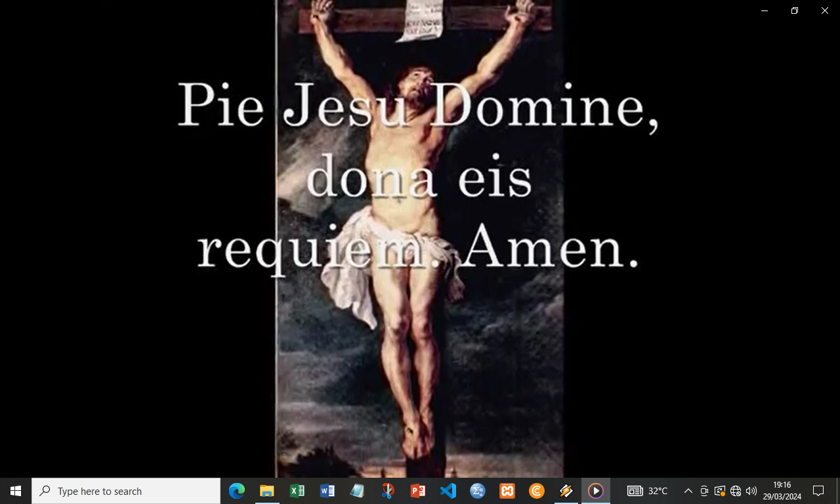Open the network globe status icon
Image resolution: width=840 pixels, height=504 pixels.
pyautogui.click(x=736, y=491)
